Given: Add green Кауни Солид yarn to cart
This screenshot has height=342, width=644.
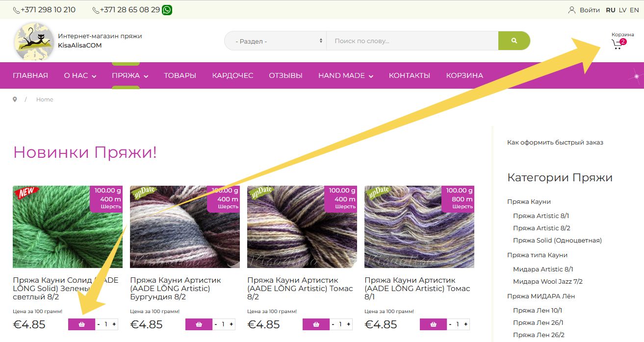Looking at the screenshot, I should (81, 324).
